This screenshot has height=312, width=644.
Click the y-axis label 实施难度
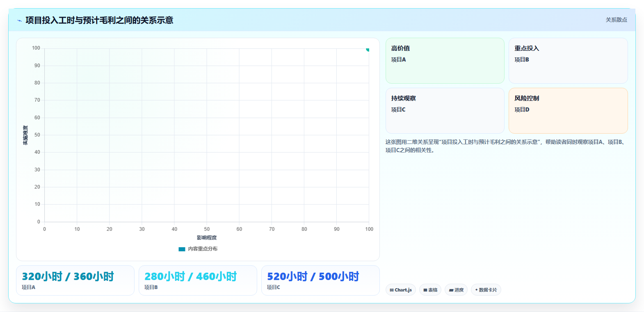(25, 135)
